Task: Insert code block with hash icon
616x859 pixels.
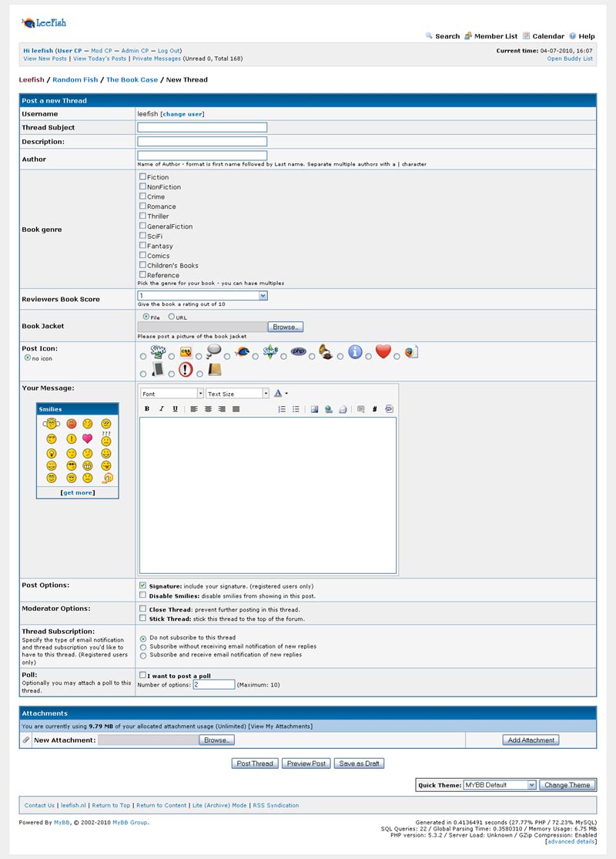Action: click(374, 409)
